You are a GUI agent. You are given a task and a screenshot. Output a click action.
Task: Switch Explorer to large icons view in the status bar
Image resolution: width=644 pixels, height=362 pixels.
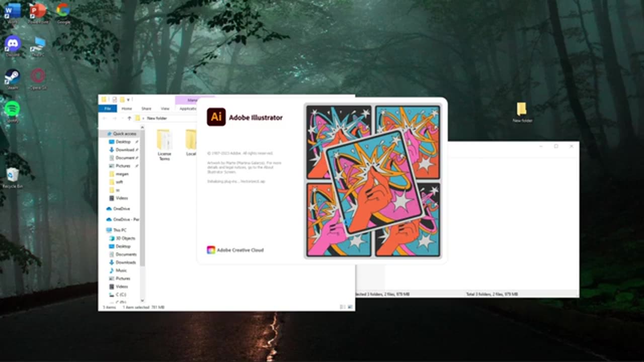point(350,307)
